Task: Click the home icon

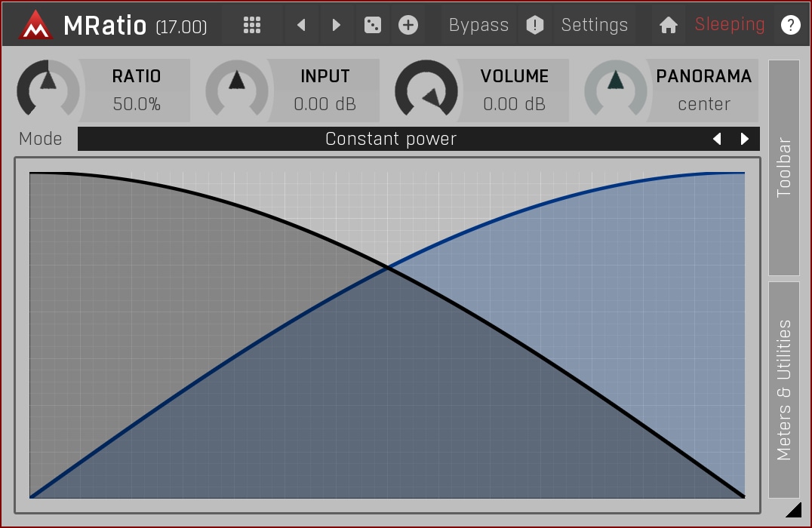Action: coord(668,25)
